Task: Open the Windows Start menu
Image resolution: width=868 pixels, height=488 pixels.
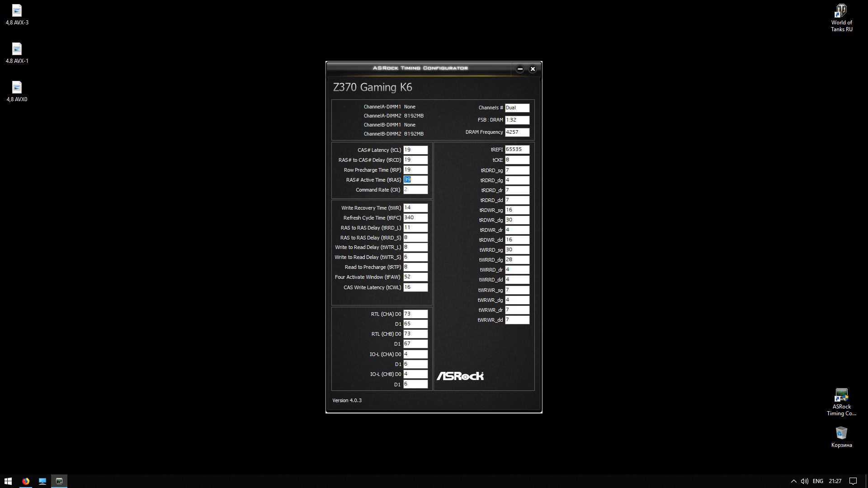Action: pos(8,481)
